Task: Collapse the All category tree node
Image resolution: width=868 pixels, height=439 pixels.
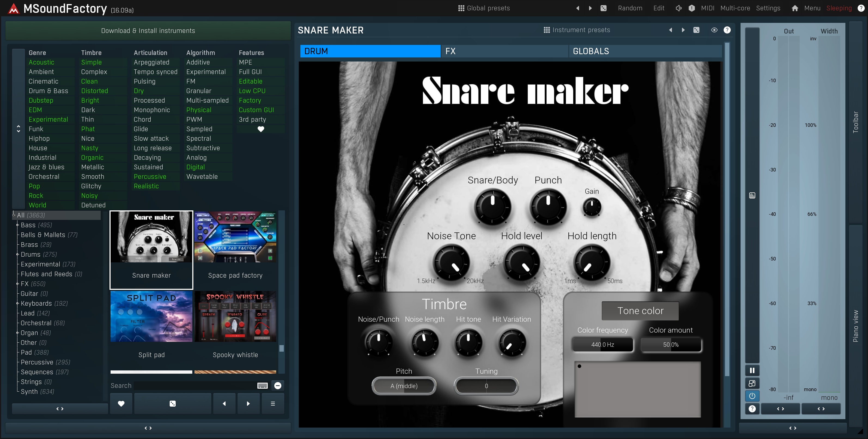Action: click(x=14, y=214)
